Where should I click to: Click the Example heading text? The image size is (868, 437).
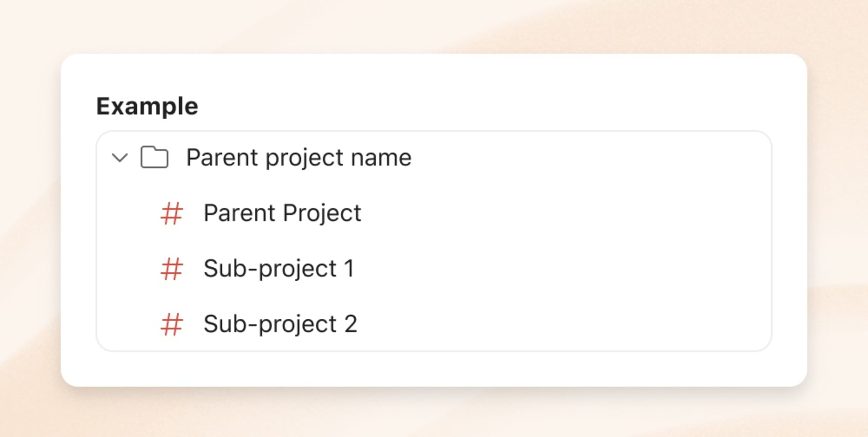pyautogui.click(x=147, y=106)
